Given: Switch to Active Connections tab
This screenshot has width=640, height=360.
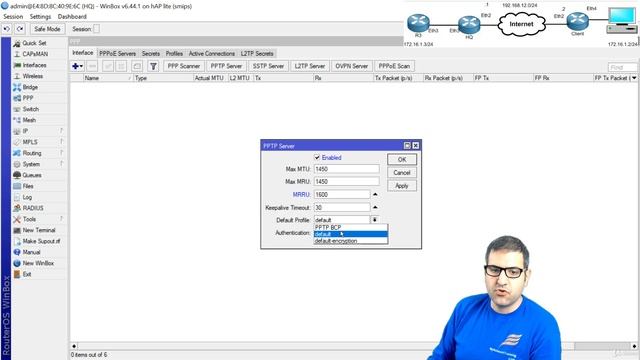Looking at the screenshot, I should [x=211, y=53].
